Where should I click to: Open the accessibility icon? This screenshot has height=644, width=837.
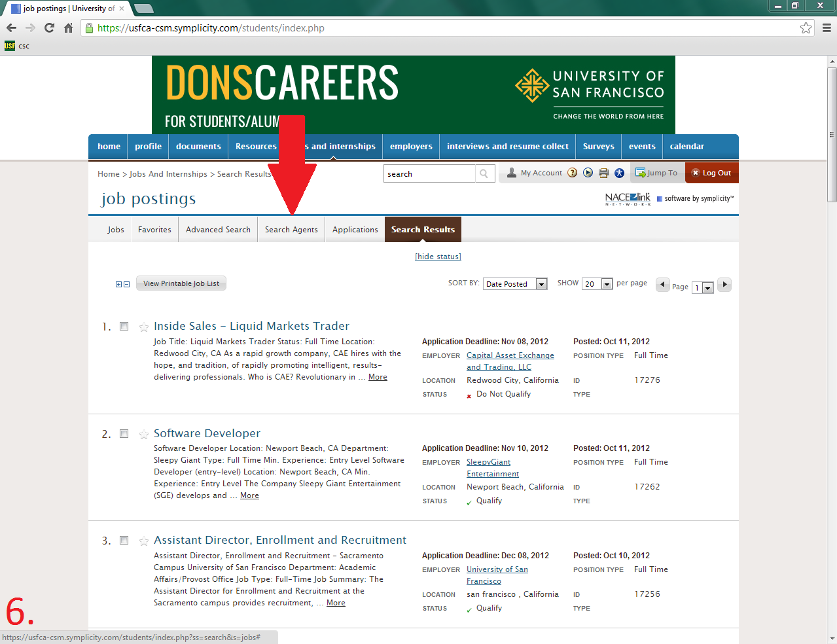tap(619, 173)
